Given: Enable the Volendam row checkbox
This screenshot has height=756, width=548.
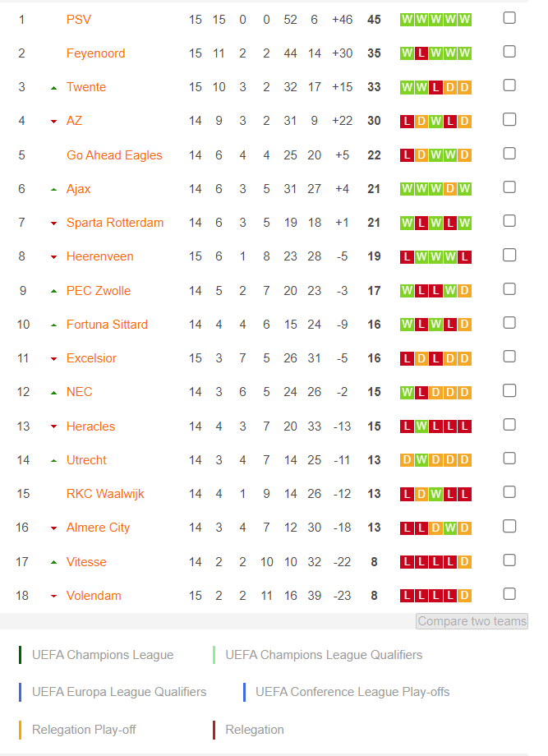Looking at the screenshot, I should coord(509,593).
